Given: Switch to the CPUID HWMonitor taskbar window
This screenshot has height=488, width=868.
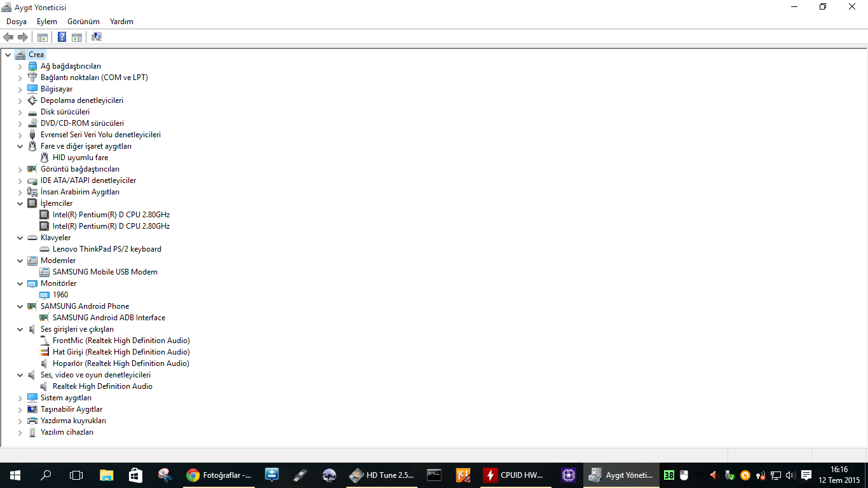Looking at the screenshot, I should [516, 475].
